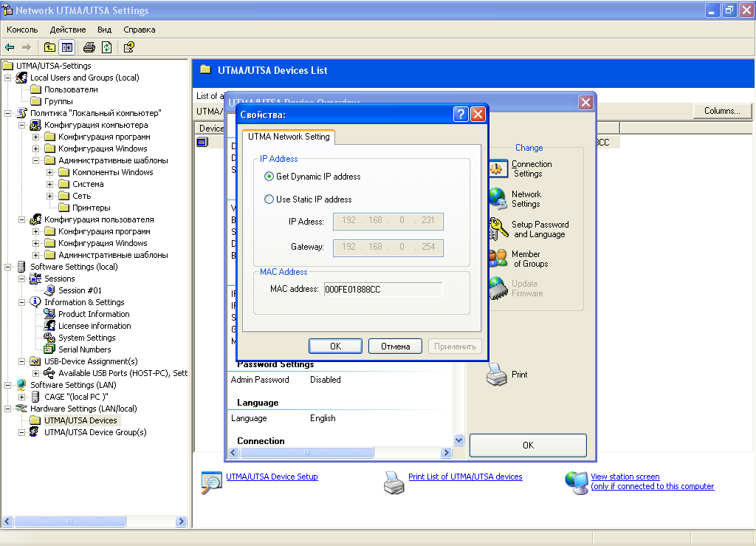Click the Refresh toolbar icon
756x546 pixels.
106,47
